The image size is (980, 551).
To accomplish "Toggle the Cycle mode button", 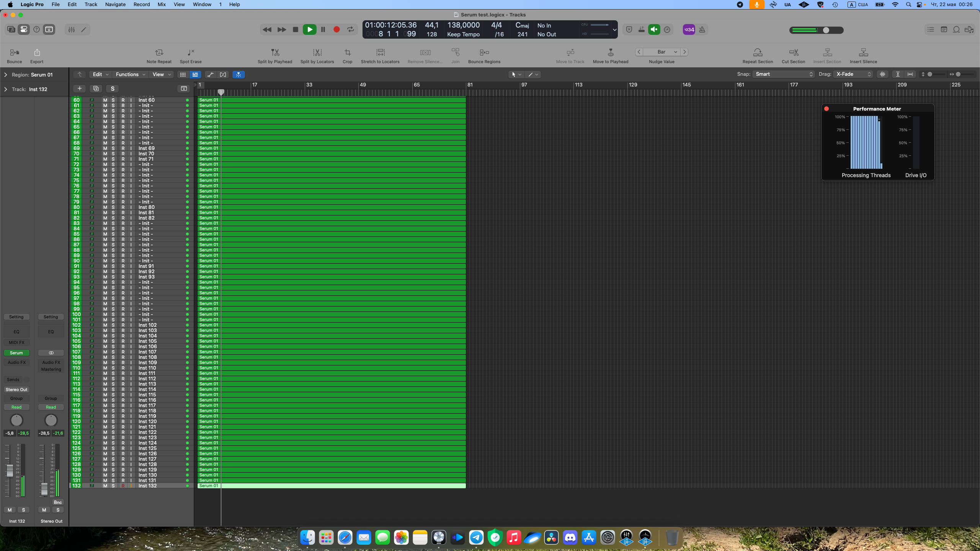I will point(350,29).
